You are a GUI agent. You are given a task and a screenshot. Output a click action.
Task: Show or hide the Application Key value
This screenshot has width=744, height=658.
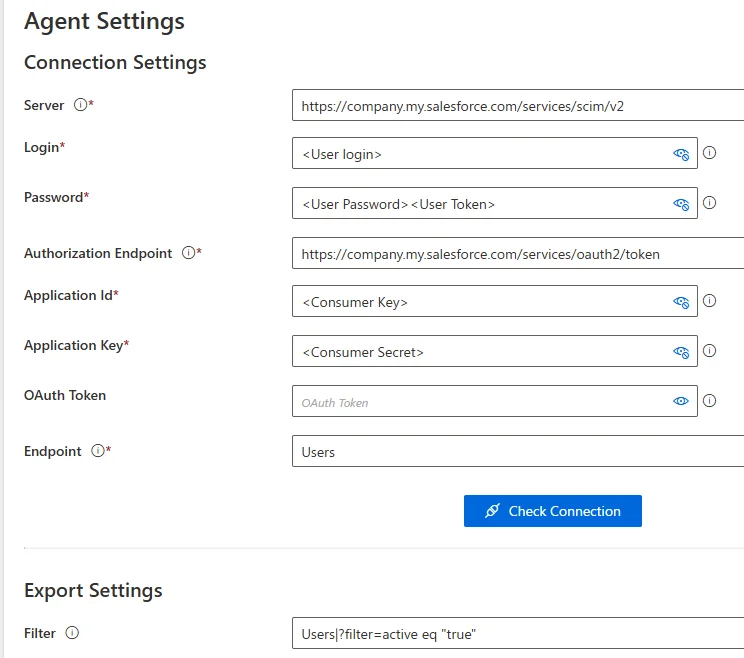(681, 352)
